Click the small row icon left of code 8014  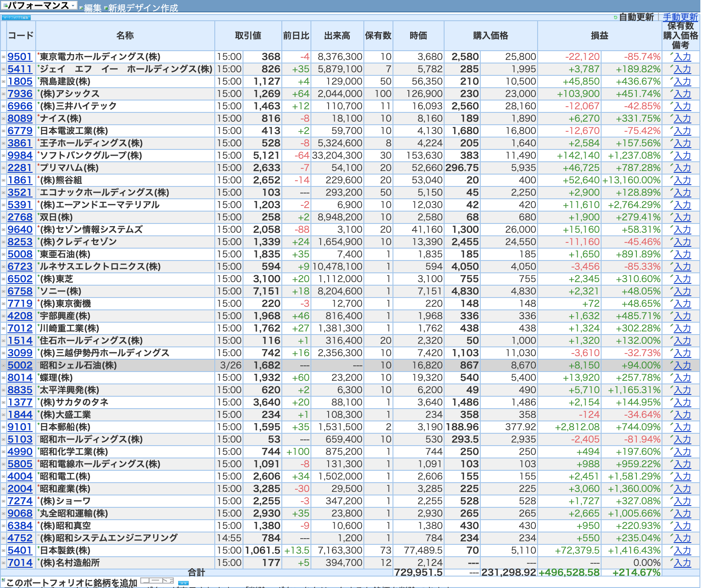tap(4, 378)
